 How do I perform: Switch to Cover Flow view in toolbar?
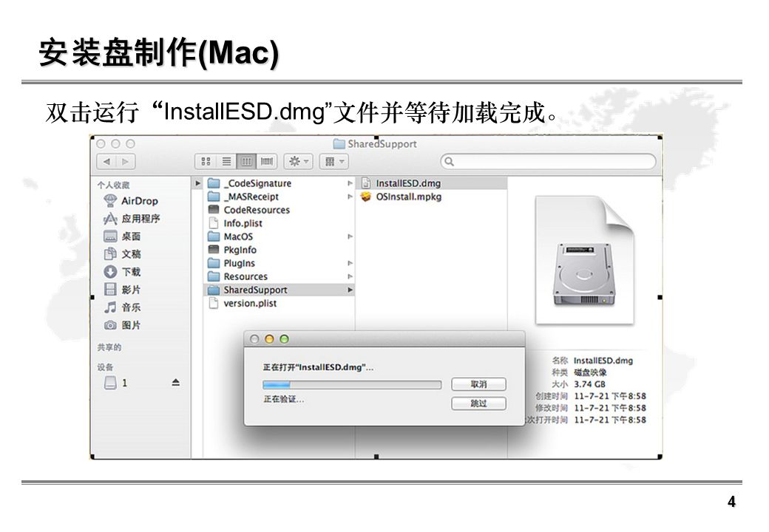[x=267, y=161]
